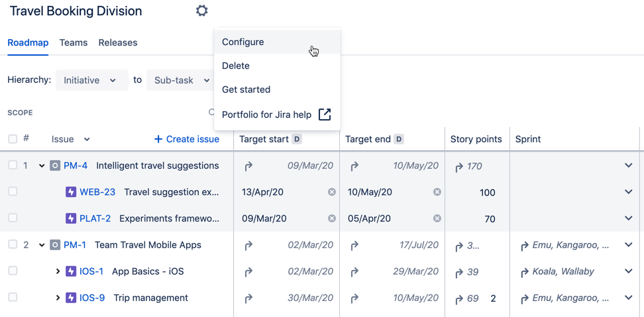The width and height of the screenshot is (644, 317).
Task: Click the epic lightning icon for IOS-9
Action: tap(71, 298)
